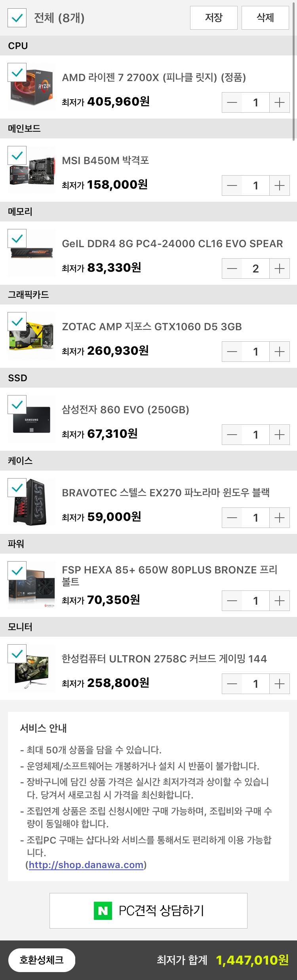Uncheck the ZOTAC graphics card checkbox
Screen dimensions: 297x980
17,322
